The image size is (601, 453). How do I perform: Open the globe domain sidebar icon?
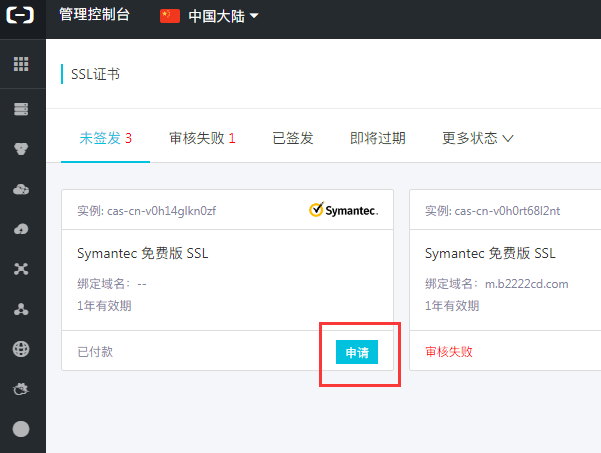pos(21,349)
